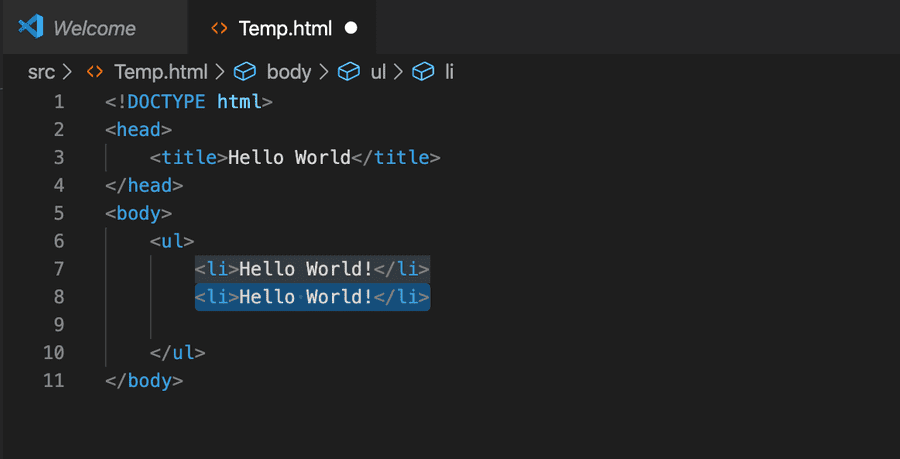This screenshot has height=459, width=900.
Task: Click the closing body tag on line 11
Action: pos(144,381)
